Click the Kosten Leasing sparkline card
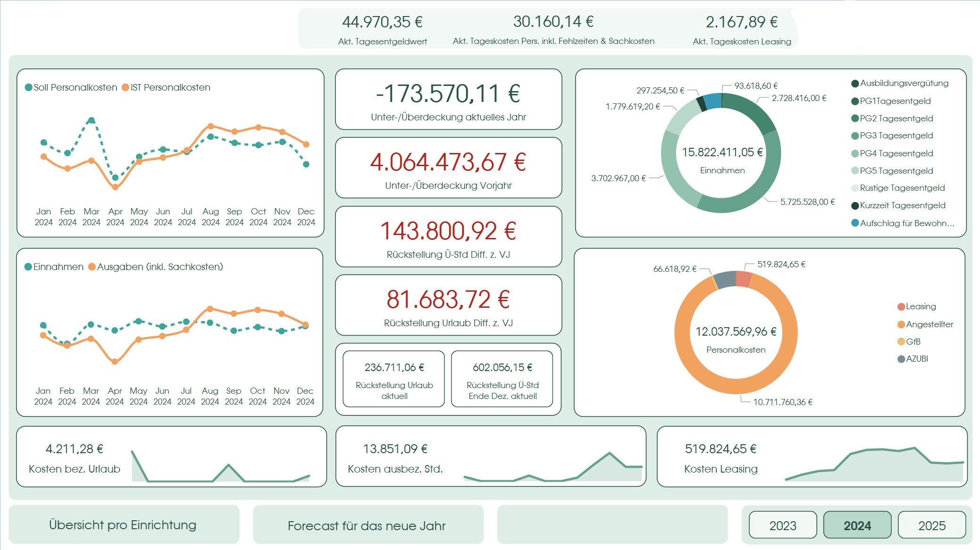980x550 pixels. 812,457
